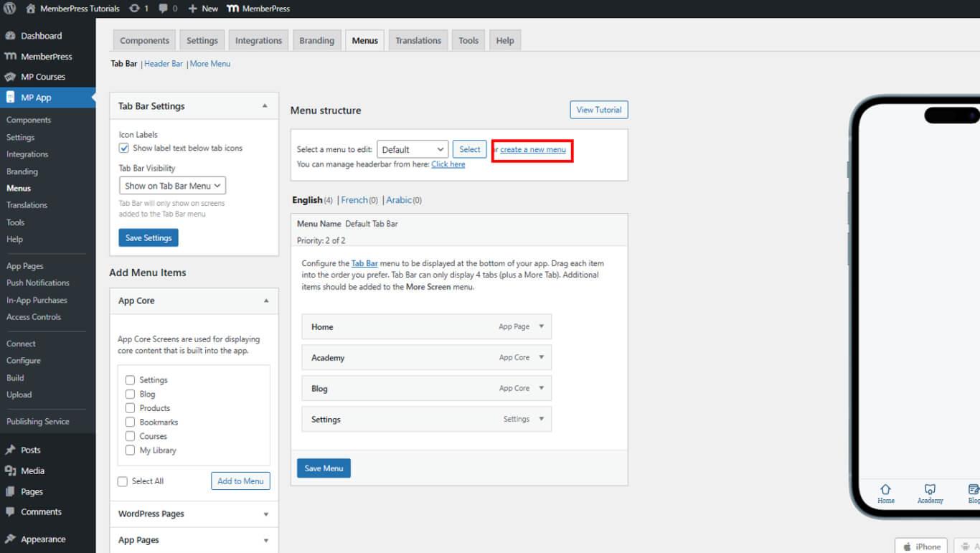Click the WordPress logo icon
Image resolution: width=980 pixels, height=553 pixels.
click(x=10, y=9)
